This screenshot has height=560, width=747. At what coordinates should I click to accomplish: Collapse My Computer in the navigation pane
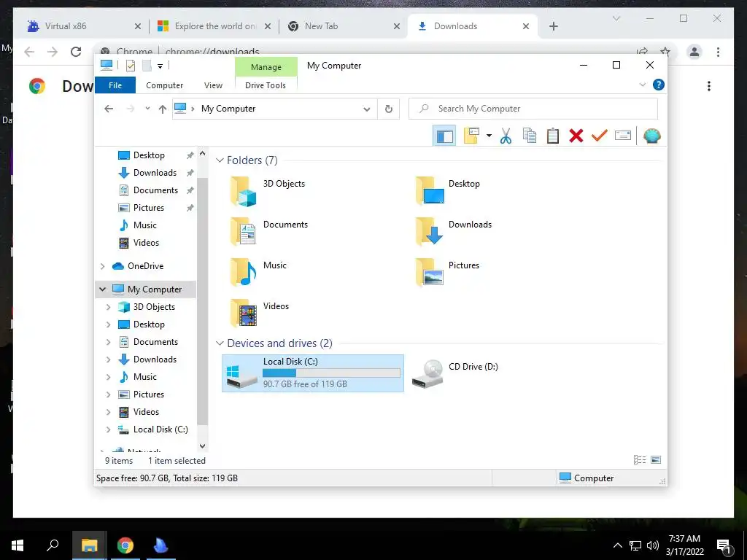102,289
